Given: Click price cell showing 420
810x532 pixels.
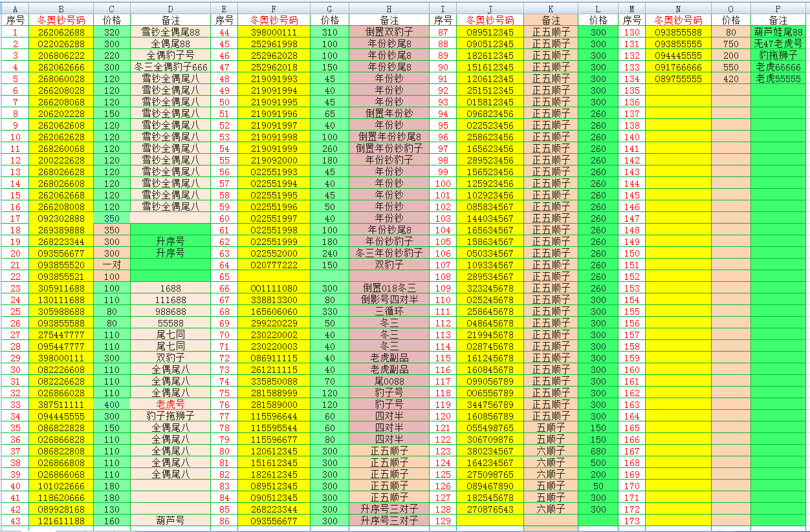Looking at the screenshot, I should [x=731, y=79].
